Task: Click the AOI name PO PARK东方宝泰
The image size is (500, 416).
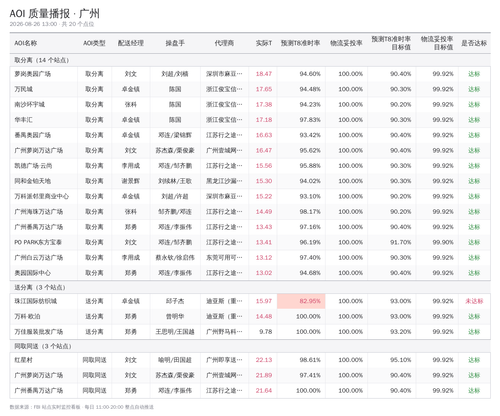Action: tap(38, 242)
